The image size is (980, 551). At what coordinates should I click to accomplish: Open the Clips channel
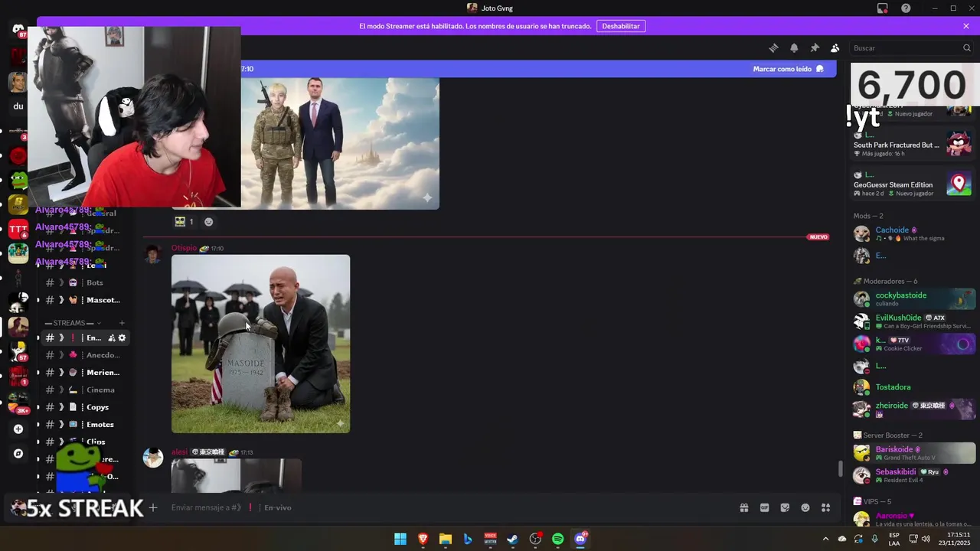point(84,442)
